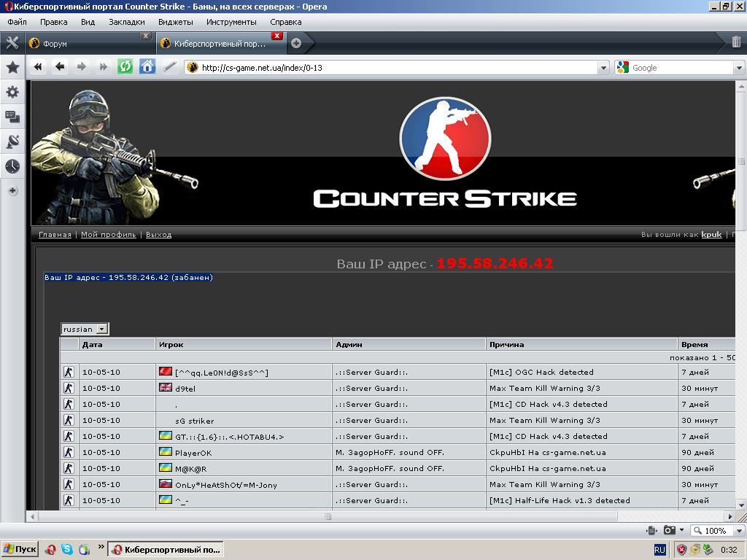Open the Bookmarks star panel
The height and width of the screenshot is (560, 747).
point(12,67)
